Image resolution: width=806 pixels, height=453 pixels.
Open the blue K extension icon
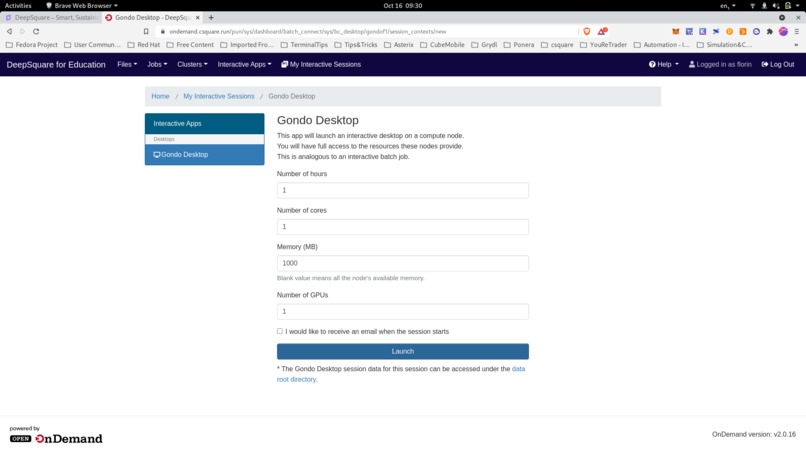tap(703, 31)
